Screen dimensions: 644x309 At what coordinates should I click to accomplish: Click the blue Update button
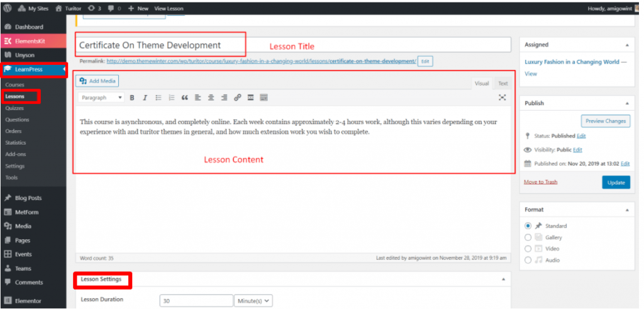[616, 183]
